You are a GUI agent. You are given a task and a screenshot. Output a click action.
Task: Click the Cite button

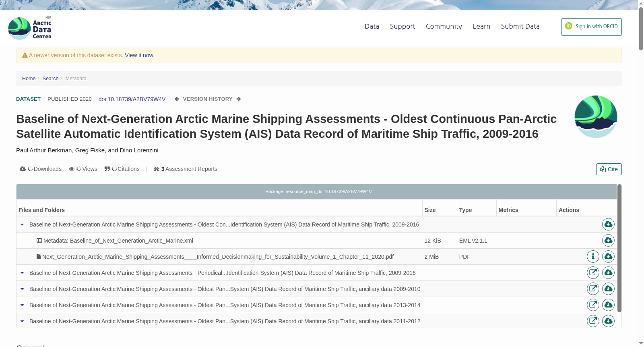(x=609, y=169)
